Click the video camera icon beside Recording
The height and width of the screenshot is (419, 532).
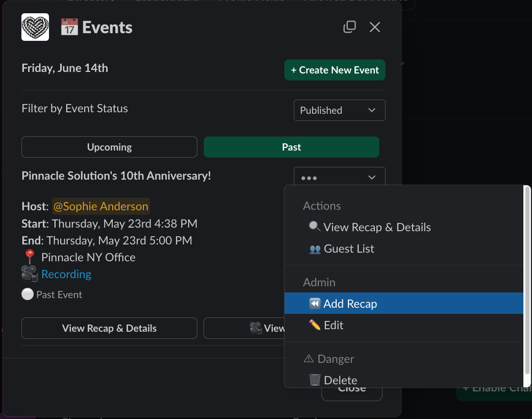coord(29,274)
